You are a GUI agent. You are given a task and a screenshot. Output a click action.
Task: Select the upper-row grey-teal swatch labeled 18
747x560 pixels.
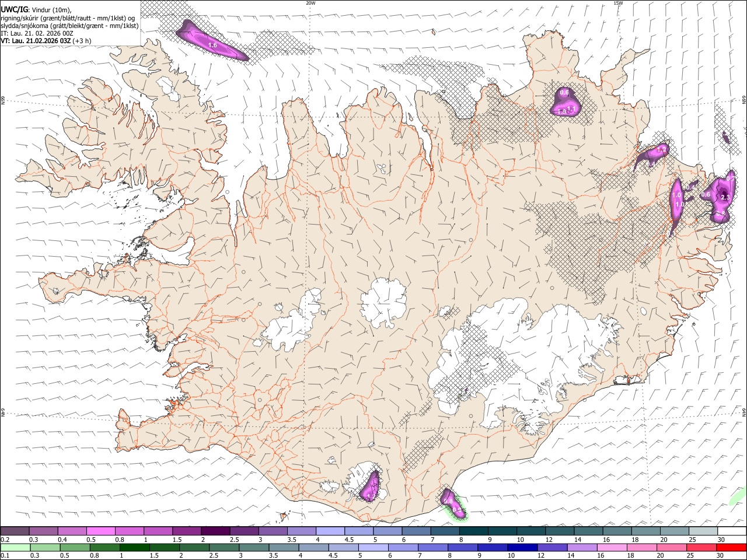tap(645, 531)
